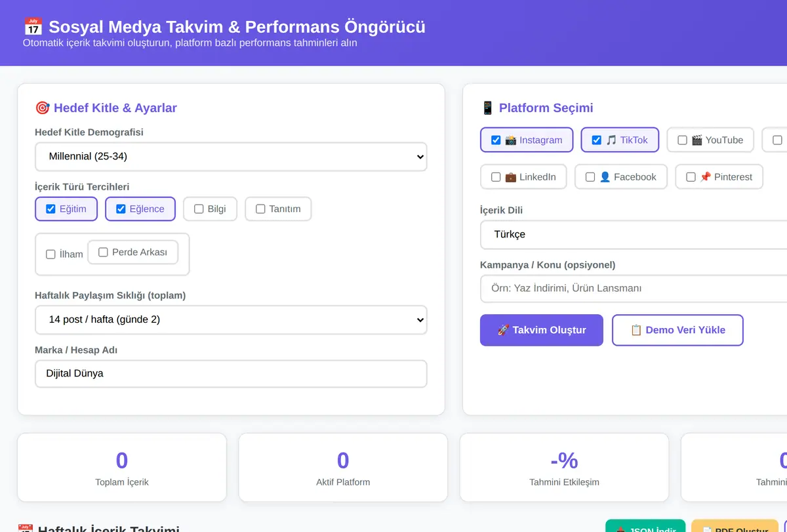Click the JSON İndir button
Screen dimensions: 787x532
pos(645,525)
